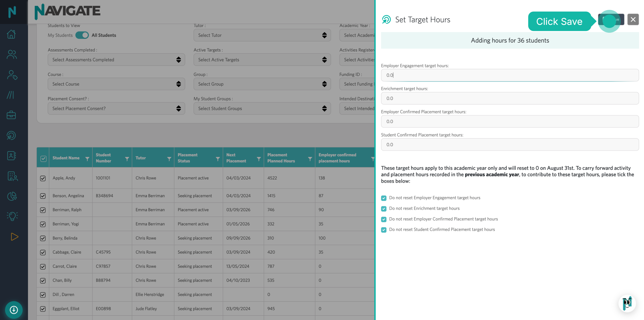Image resolution: width=644 pixels, height=320 pixels.
Task: Untick the checkbox for Apple, Andy
Action: tap(43, 178)
